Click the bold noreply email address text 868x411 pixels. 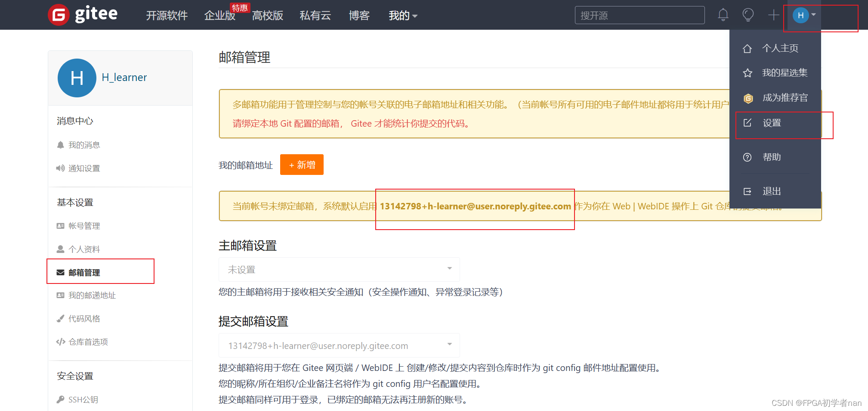point(476,206)
